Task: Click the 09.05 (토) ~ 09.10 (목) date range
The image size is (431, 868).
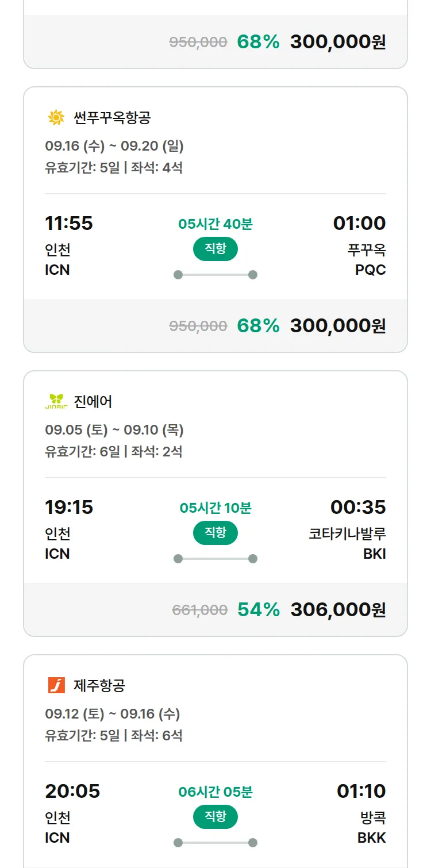Action: tap(114, 430)
